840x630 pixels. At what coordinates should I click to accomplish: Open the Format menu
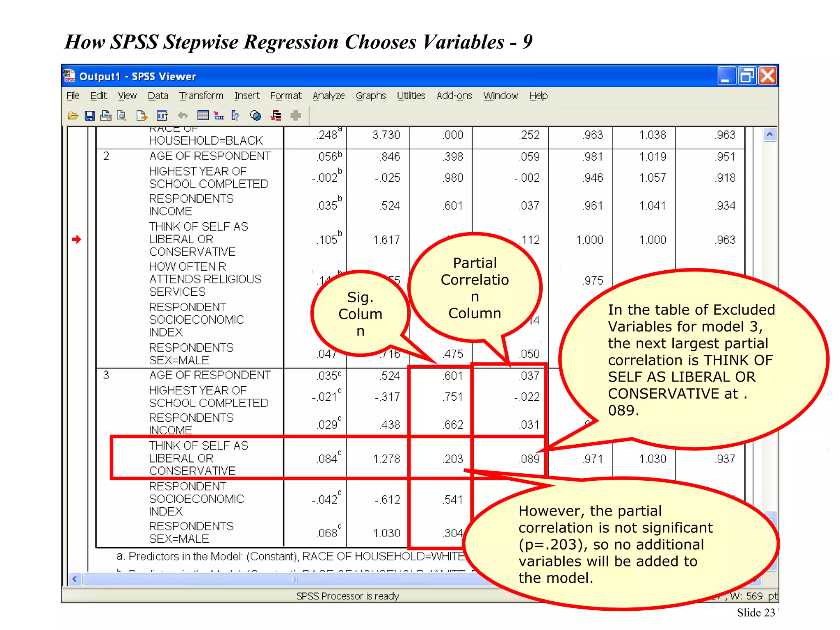tap(286, 96)
